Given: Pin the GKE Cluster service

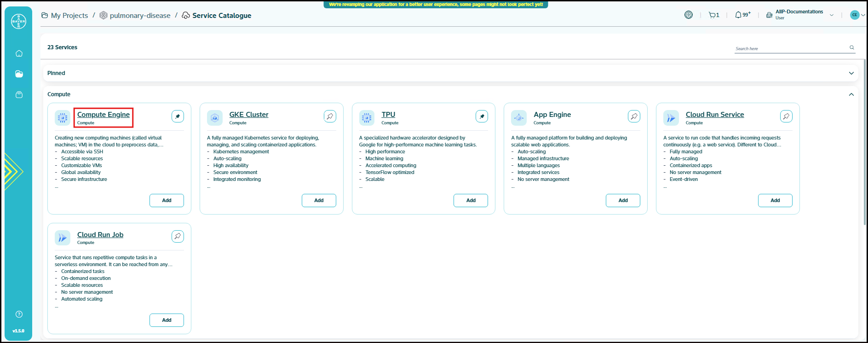Looking at the screenshot, I should tap(330, 116).
